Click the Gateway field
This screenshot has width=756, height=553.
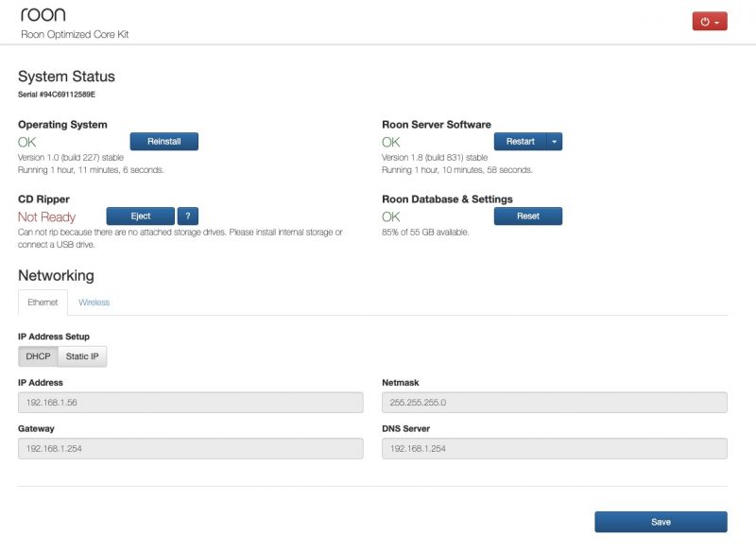pyautogui.click(x=191, y=448)
